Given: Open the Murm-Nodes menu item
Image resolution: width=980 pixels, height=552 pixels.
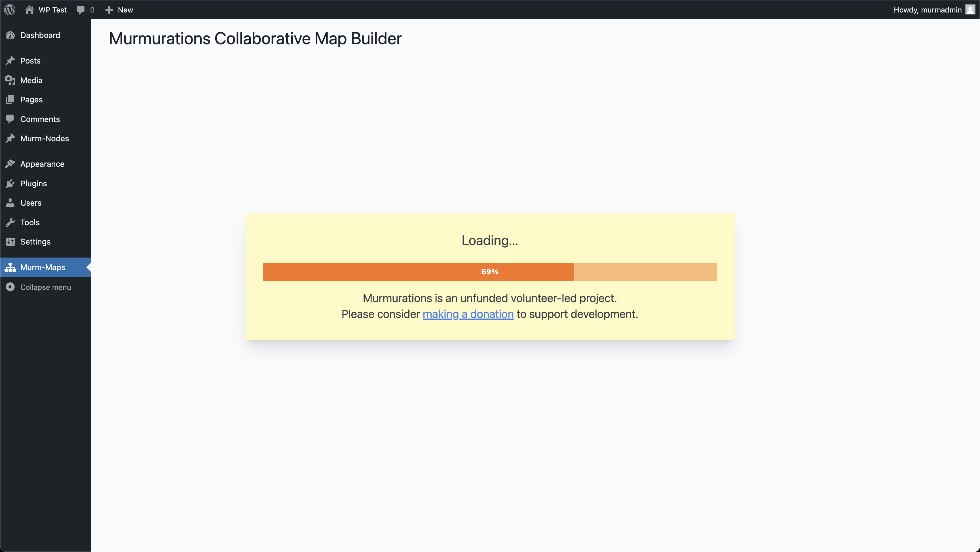Looking at the screenshot, I should pyautogui.click(x=45, y=139).
